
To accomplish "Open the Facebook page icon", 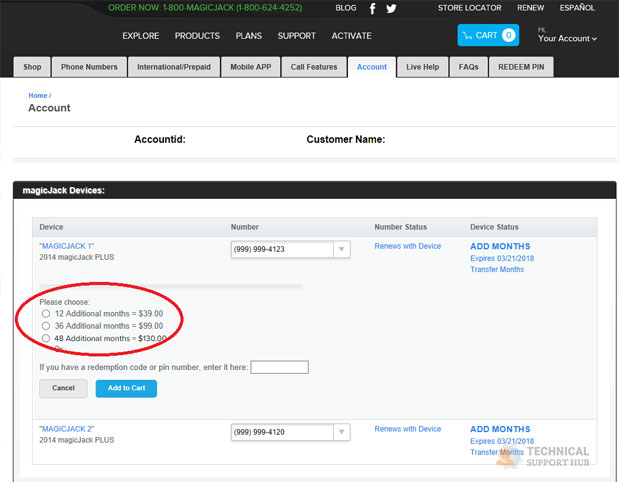I will pos(372,8).
